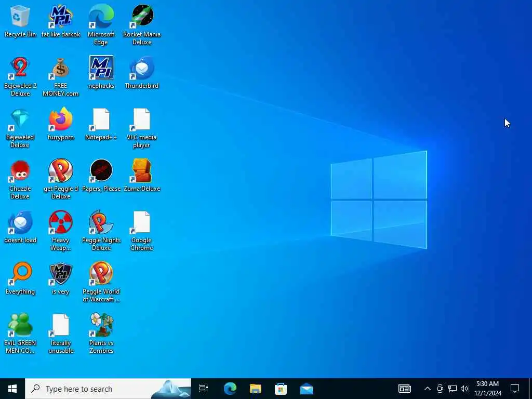Select the Bejeweled Deluxe gem icon

[20, 128]
